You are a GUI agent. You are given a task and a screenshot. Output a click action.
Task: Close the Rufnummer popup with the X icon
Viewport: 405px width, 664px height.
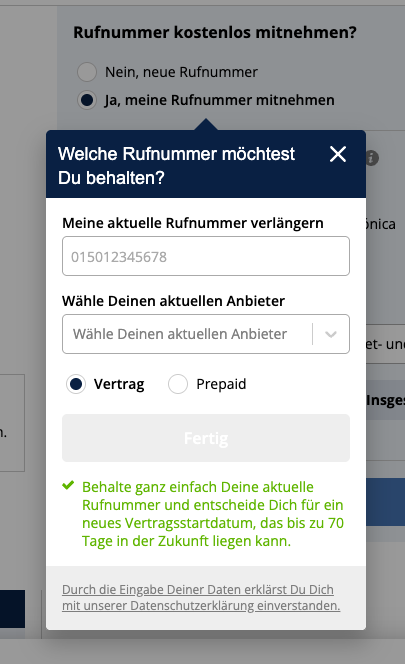[338, 154]
